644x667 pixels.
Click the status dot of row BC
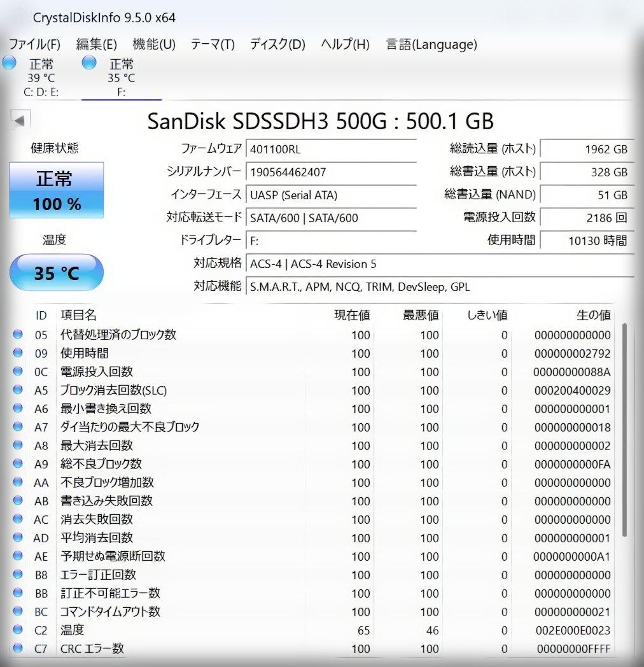18,611
